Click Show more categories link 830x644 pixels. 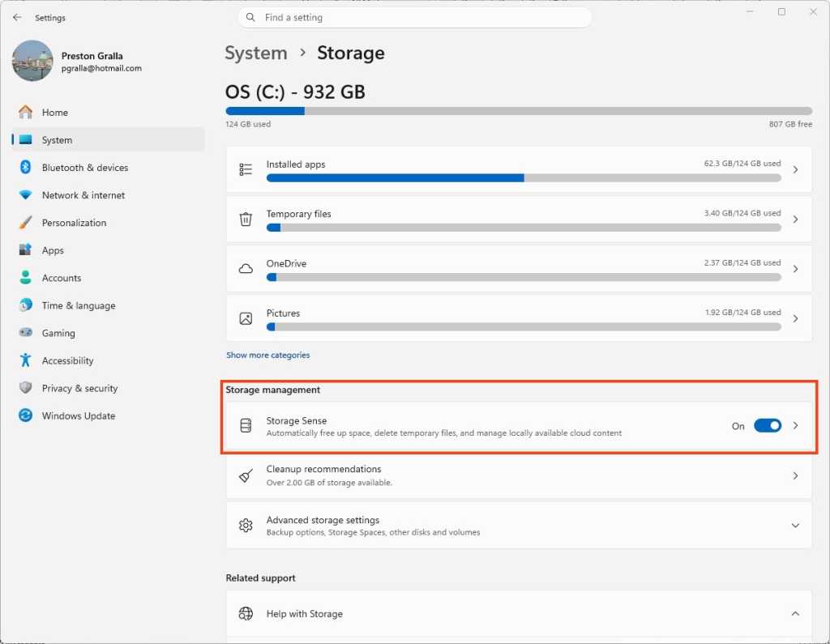pyautogui.click(x=267, y=355)
